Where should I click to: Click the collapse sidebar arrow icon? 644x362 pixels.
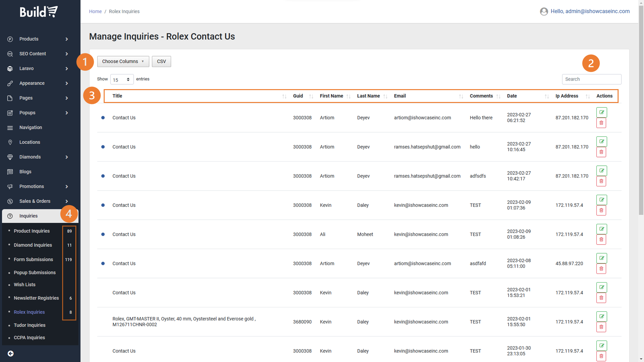11,353
